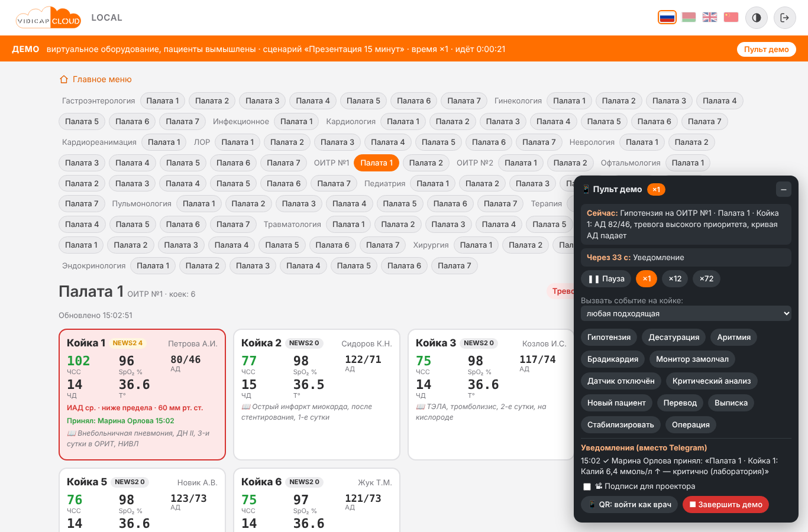Click the logout icon in header

click(x=785, y=18)
